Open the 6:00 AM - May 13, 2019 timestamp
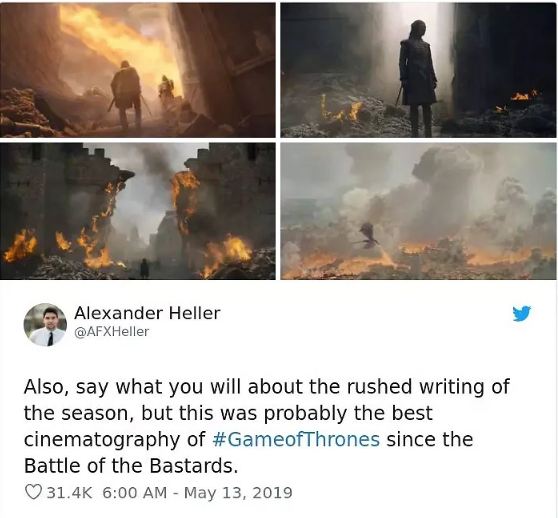 coord(198,492)
